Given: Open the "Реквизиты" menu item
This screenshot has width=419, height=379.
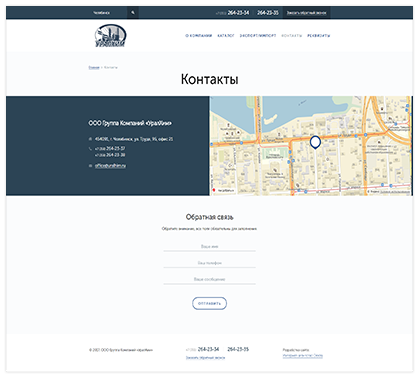Looking at the screenshot, I should [x=319, y=36].
